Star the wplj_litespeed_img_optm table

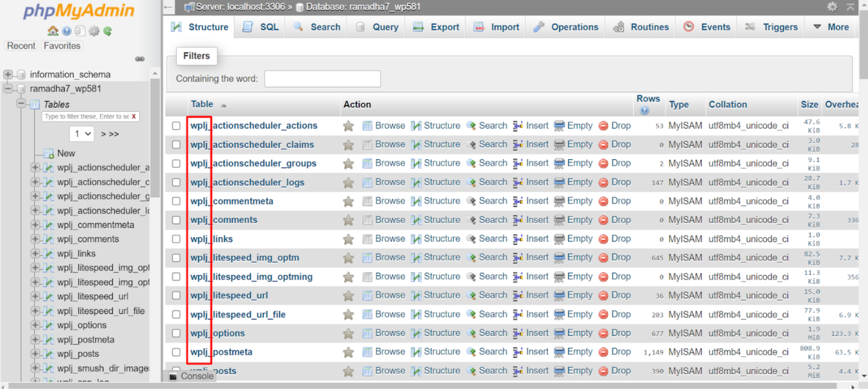click(x=348, y=258)
